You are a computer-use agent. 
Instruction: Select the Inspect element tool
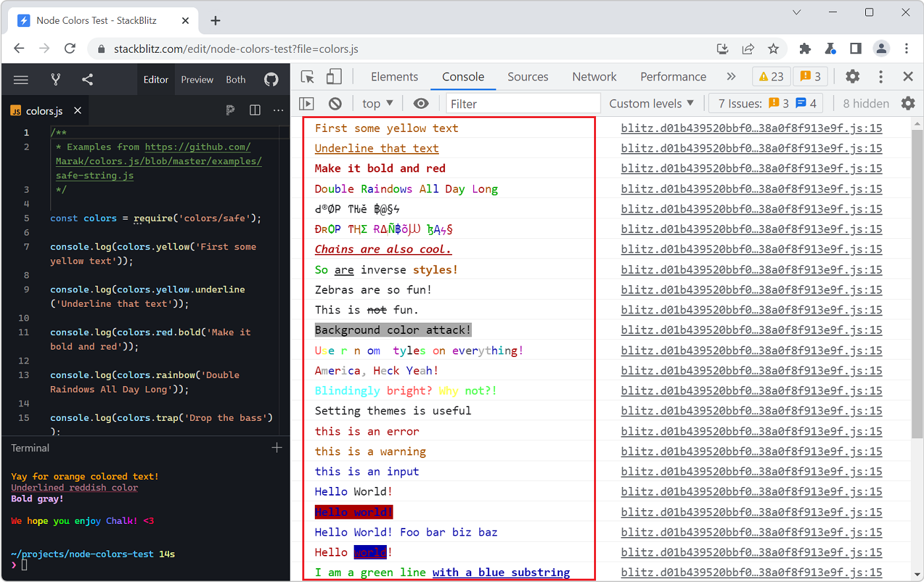click(307, 77)
